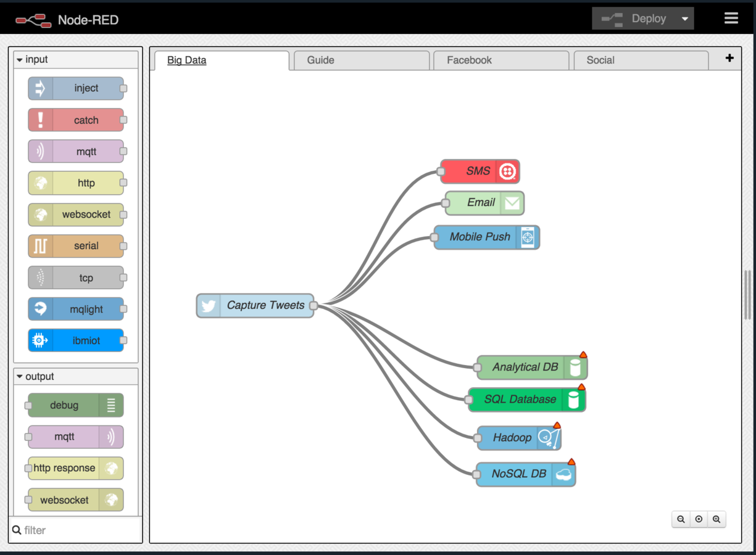Reset canvas zoom level

tap(699, 519)
